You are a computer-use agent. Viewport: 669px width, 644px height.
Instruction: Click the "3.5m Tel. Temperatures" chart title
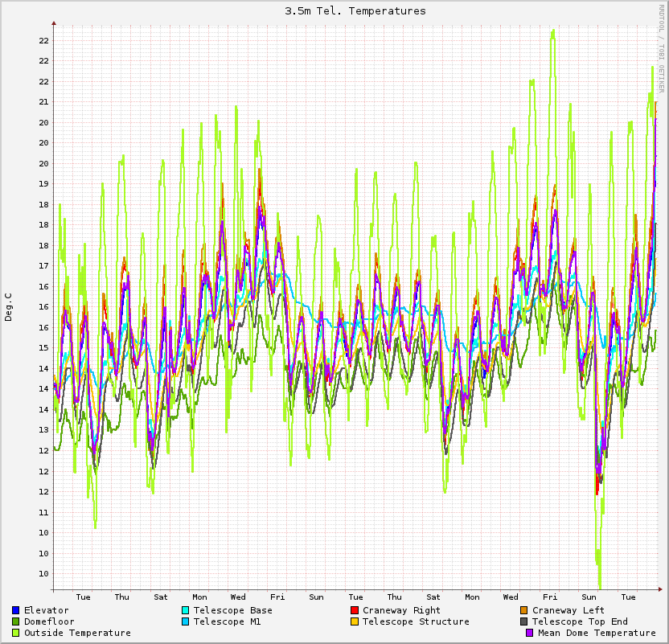355,11
